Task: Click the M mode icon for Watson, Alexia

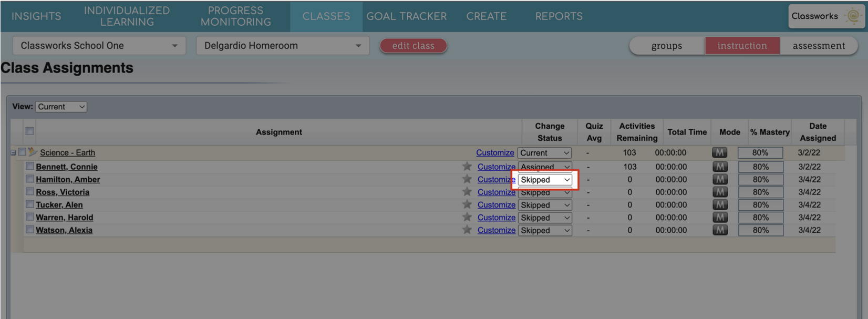Action: pyautogui.click(x=720, y=230)
